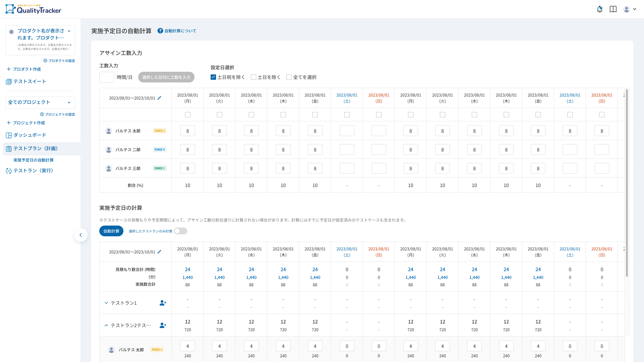The image size is (644, 362).
Task: Assign user to テストラン2テス…
Action: (x=163, y=325)
